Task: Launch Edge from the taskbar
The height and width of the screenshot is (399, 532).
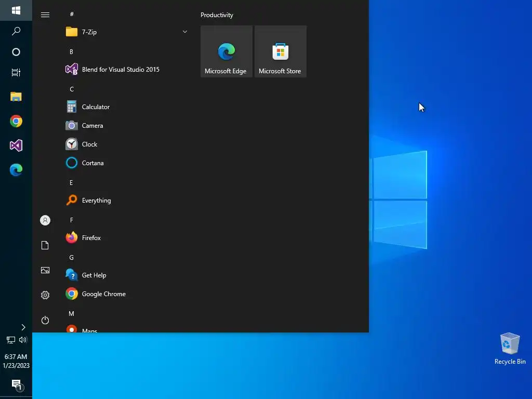Action: coord(16,170)
